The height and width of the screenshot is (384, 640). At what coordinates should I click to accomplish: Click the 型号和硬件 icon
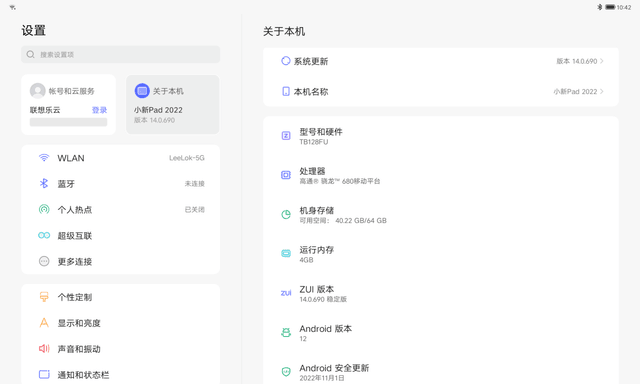tap(286, 135)
